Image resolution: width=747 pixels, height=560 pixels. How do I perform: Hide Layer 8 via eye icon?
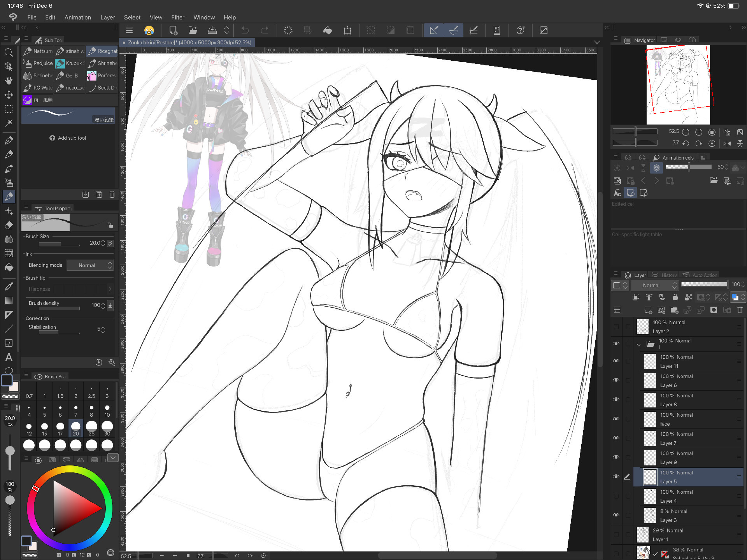616,400
